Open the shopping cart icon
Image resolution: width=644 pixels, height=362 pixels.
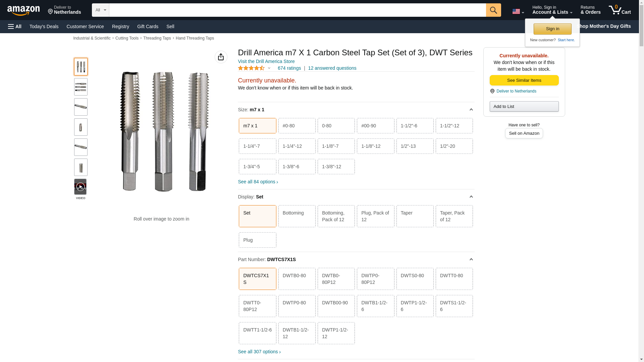coord(620,10)
